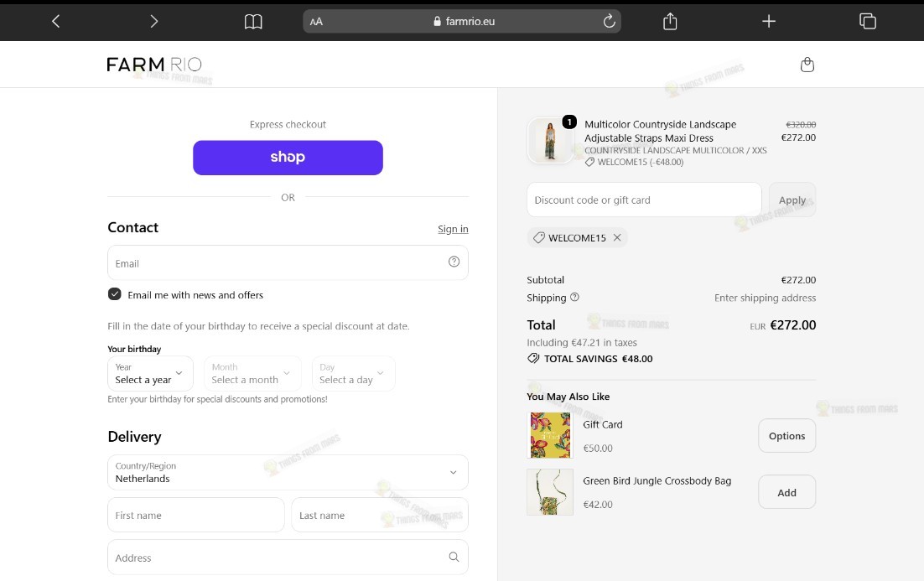Viewport: 924px width, 581px height.
Task: Open the birthday Day dropdown
Action: tap(354, 374)
